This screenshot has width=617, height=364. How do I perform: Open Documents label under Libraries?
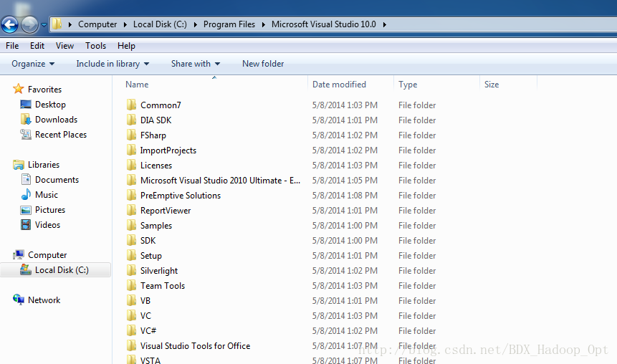[x=57, y=179]
